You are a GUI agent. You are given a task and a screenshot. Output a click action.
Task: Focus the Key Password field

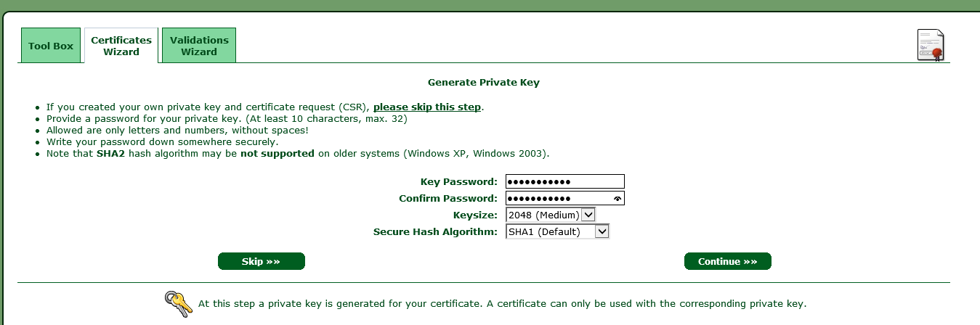pyautogui.click(x=564, y=181)
